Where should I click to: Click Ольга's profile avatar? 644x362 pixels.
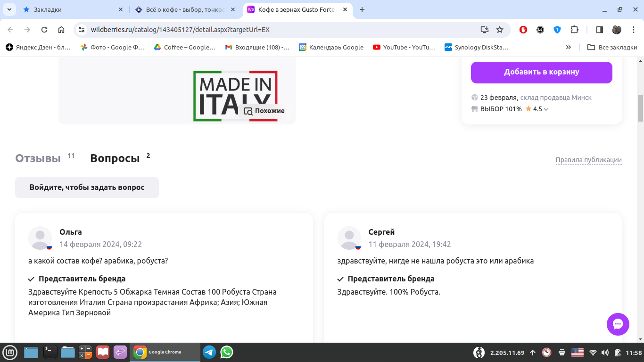tap(40, 238)
